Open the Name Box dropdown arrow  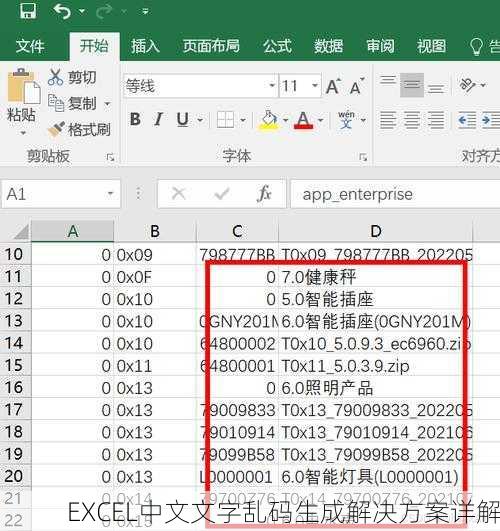point(110,194)
